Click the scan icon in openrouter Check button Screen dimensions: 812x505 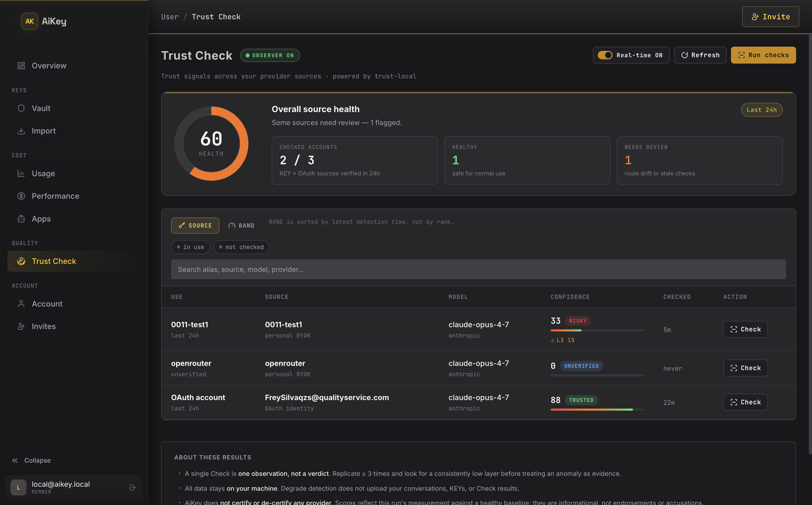[x=734, y=368]
